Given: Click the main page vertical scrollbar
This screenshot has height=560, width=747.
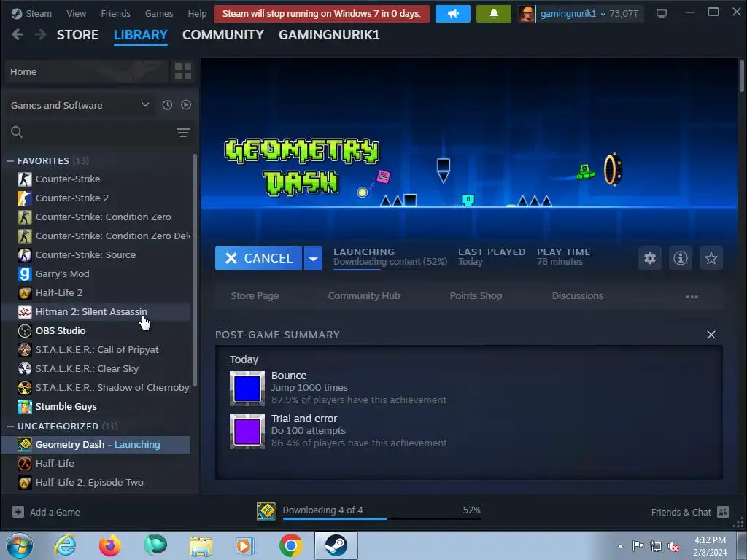Looking at the screenshot, I should pos(742,75).
